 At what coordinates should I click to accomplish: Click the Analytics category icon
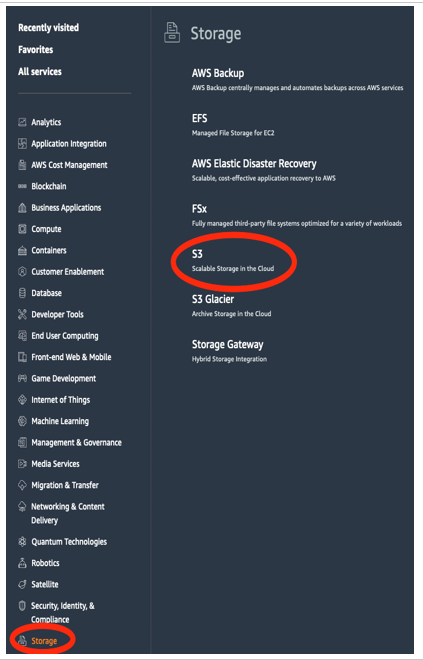22,122
